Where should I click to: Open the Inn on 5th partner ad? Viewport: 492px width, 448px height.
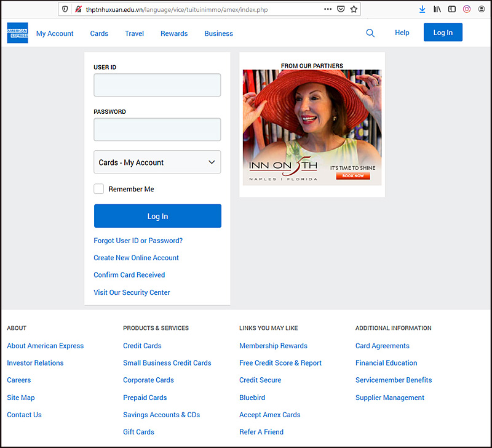(x=312, y=127)
